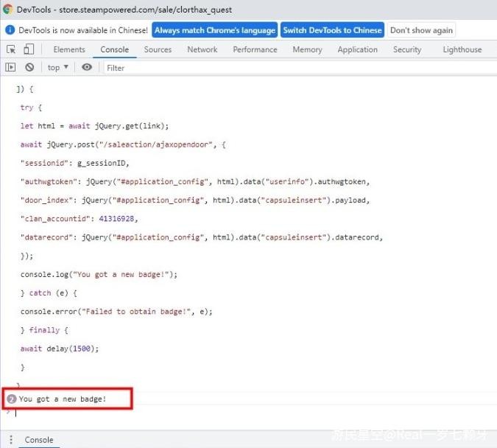Activate the inspect element picker icon
497x448 pixels.
(x=11, y=49)
